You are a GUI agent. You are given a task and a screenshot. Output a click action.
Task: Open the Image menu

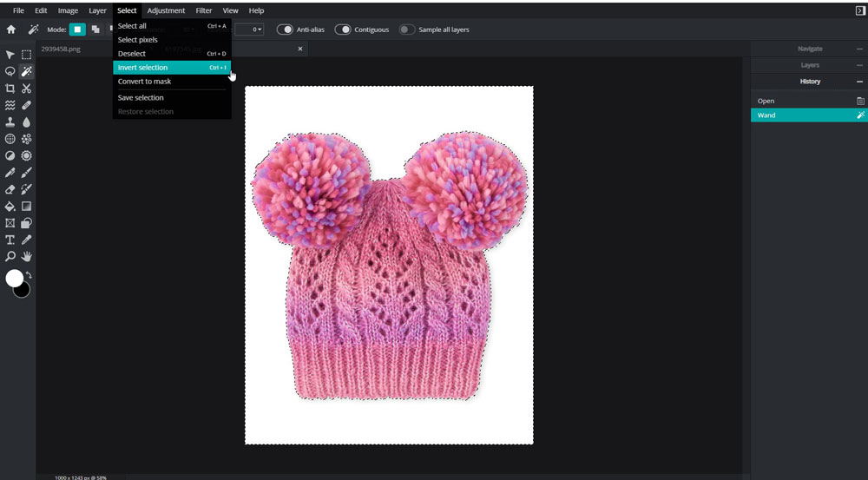click(68, 10)
